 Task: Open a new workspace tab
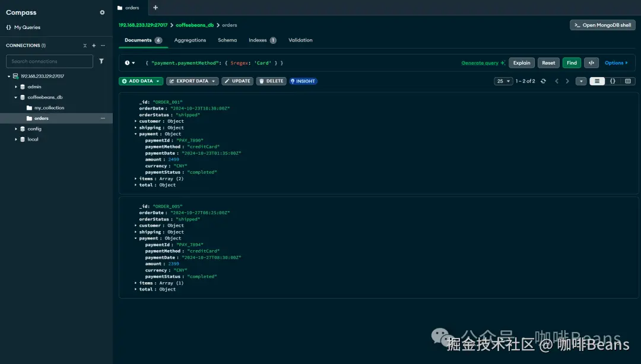156,7
